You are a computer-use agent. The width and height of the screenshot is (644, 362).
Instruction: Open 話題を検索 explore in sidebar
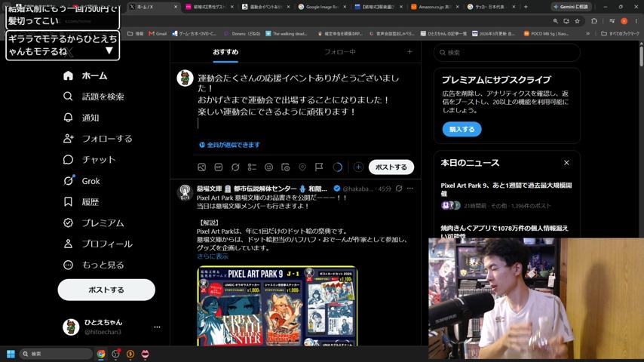[x=94, y=97]
